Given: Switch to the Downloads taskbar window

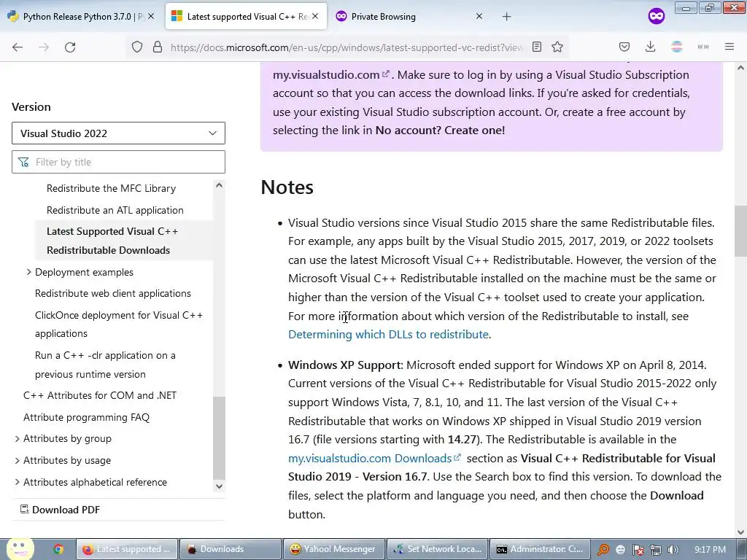Looking at the screenshot, I should (x=231, y=549).
